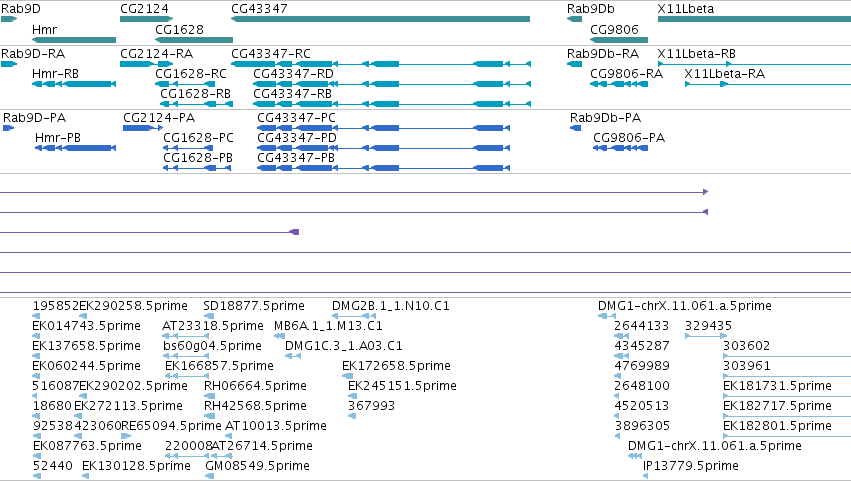851x481 pixels.
Task: Select the bs60g04.5prime EST label
Action: [x=212, y=346]
